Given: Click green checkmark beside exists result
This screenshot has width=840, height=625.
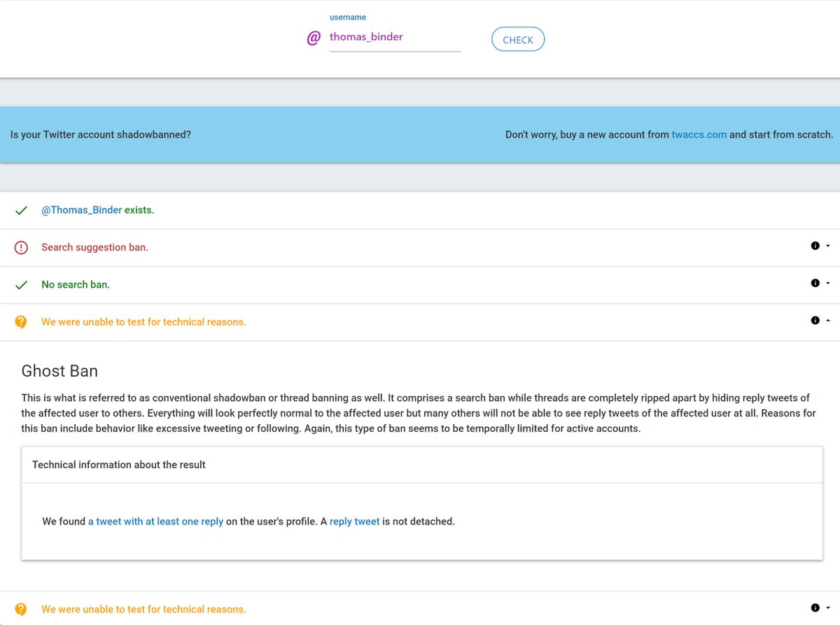Looking at the screenshot, I should click(21, 210).
